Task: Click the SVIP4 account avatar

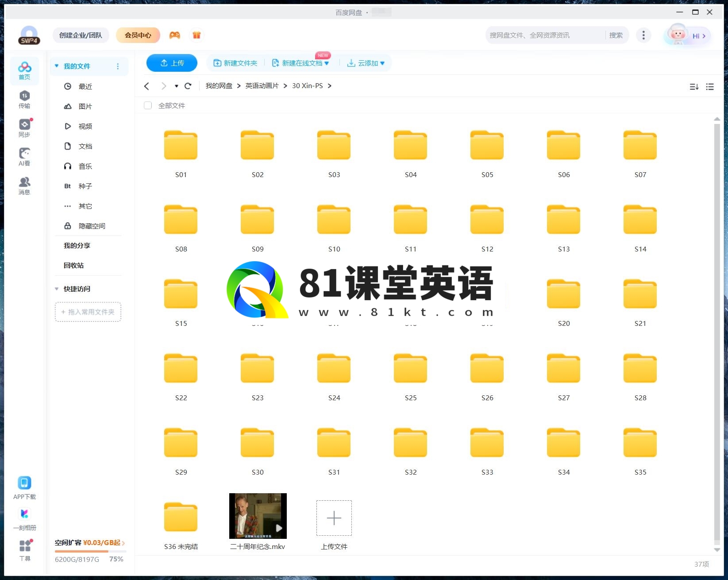Action: pos(29,35)
